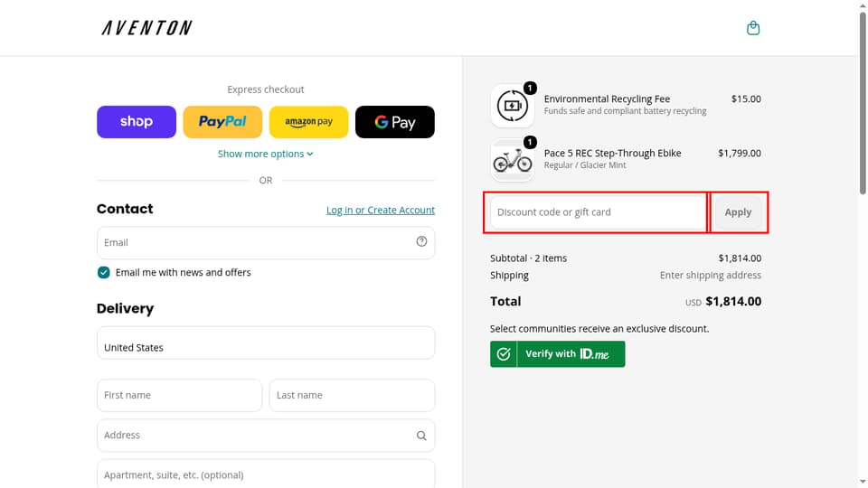Uncheck Email me with news and offers
868x488 pixels.
tap(103, 272)
